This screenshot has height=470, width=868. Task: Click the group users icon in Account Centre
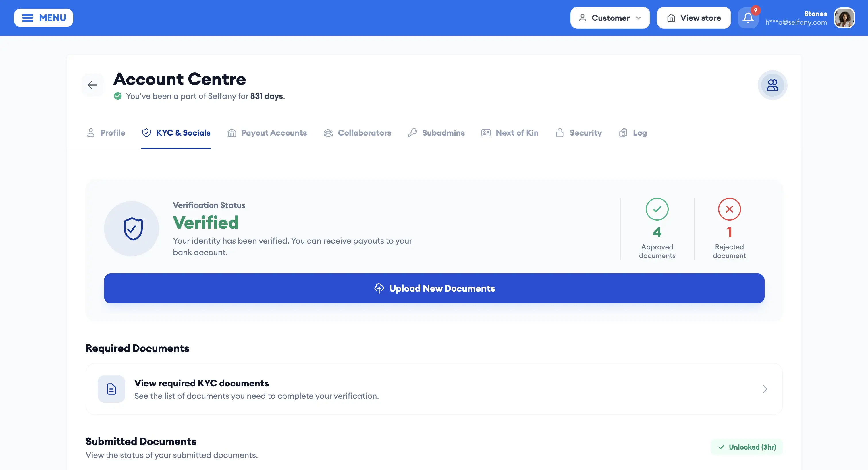(x=772, y=85)
